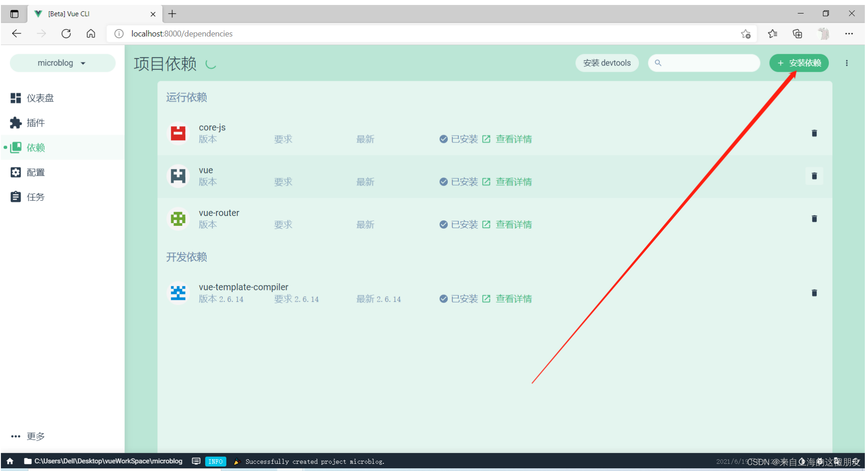Click the vue package logo
868x471 pixels.
tap(178, 176)
